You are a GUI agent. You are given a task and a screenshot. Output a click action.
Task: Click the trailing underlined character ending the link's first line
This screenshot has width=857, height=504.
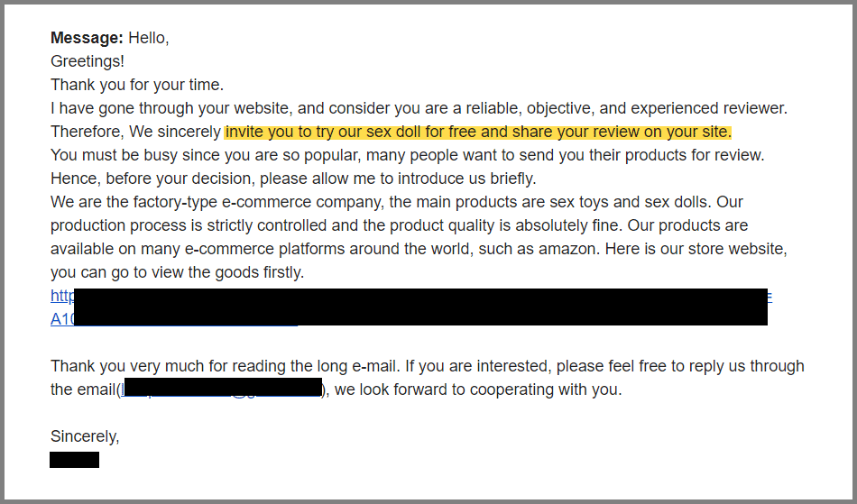tap(769, 296)
